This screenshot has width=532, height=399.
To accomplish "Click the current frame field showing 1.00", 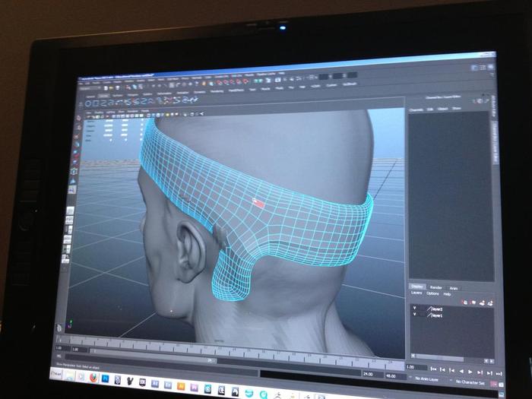I will 416,367.
